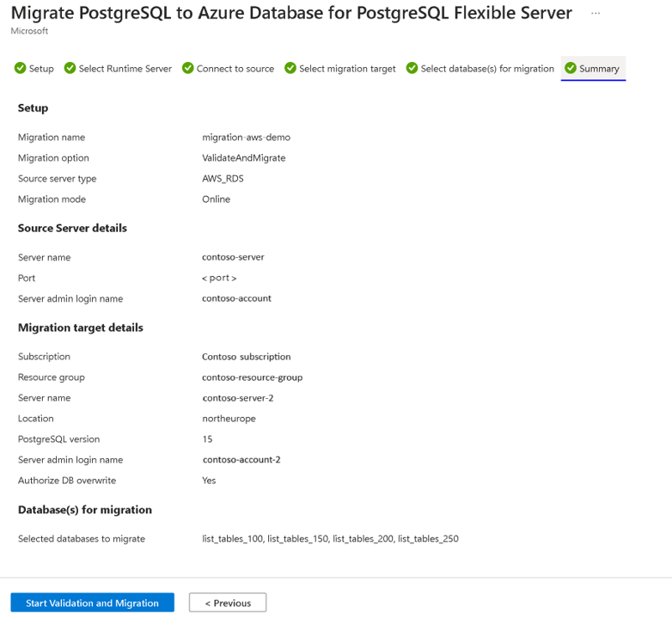Click the checkmark icon before Select migration target
The image size is (672, 619).
coord(290,68)
